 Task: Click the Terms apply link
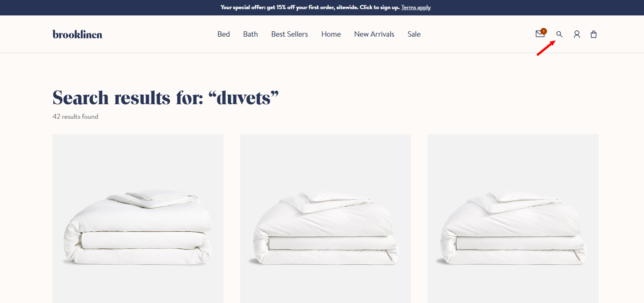[x=416, y=8]
